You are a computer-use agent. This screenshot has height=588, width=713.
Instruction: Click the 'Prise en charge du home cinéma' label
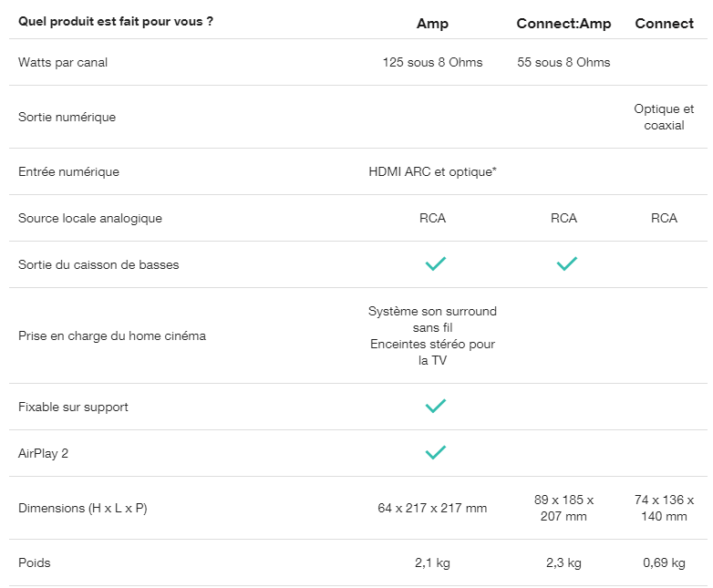(x=112, y=335)
